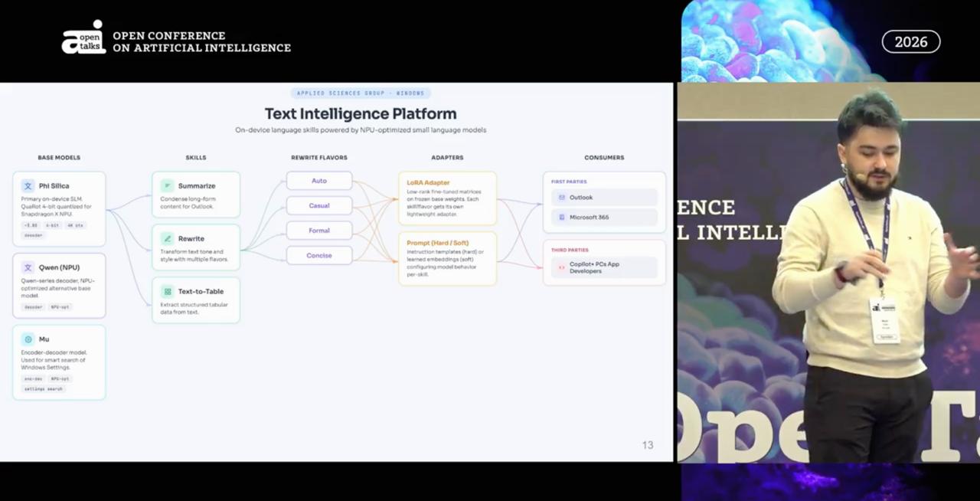Click the Rewrite pencil icon
The height and width of the screenshot is (501, 980).
[x=167, y=239]
